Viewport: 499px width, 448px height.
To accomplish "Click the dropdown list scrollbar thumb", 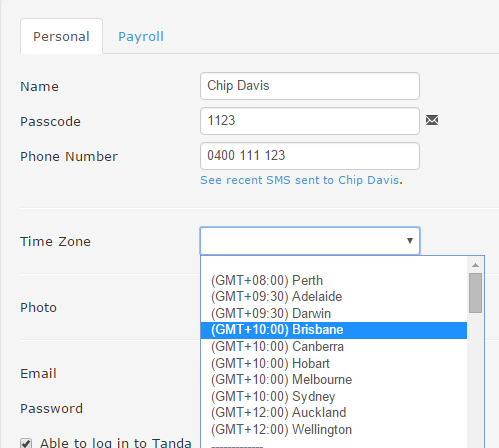I will 475,293.
